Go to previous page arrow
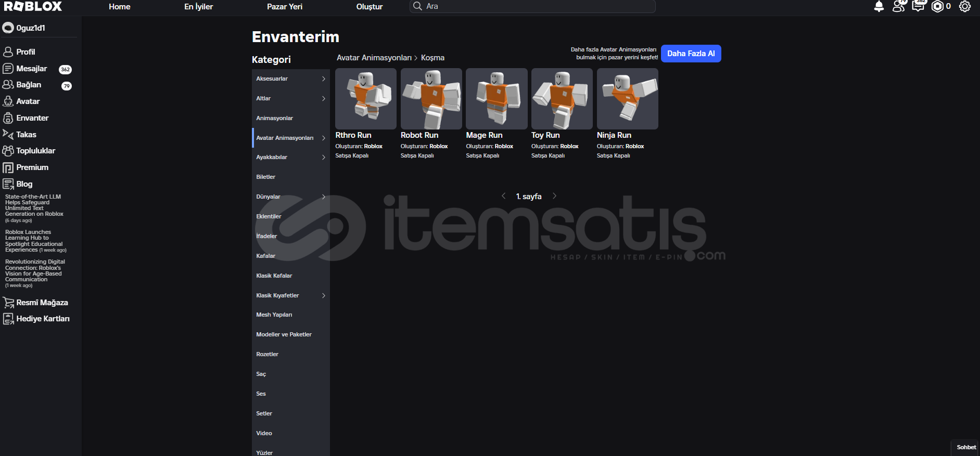This screenshot has width=980, height=456. click(503, 196)
